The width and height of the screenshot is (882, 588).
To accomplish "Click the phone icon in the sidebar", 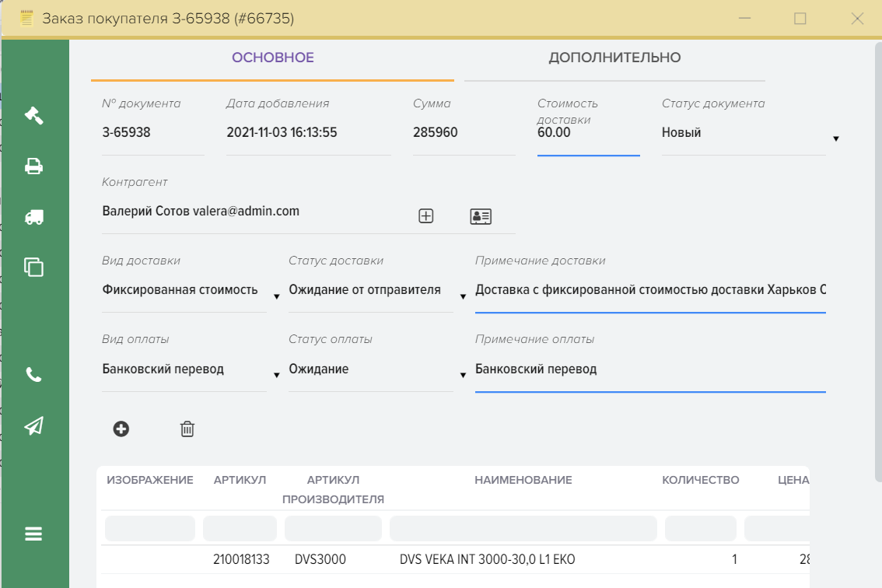I will pos(33,375).
